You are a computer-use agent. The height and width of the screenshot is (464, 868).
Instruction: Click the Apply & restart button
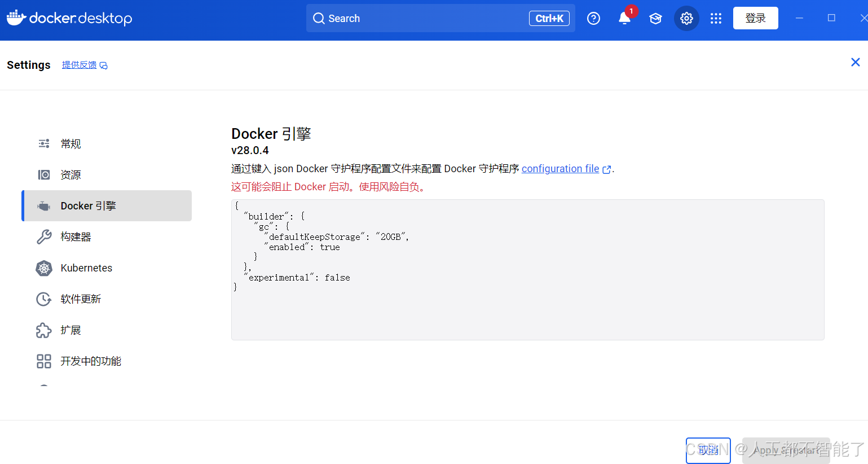[786, 450]
